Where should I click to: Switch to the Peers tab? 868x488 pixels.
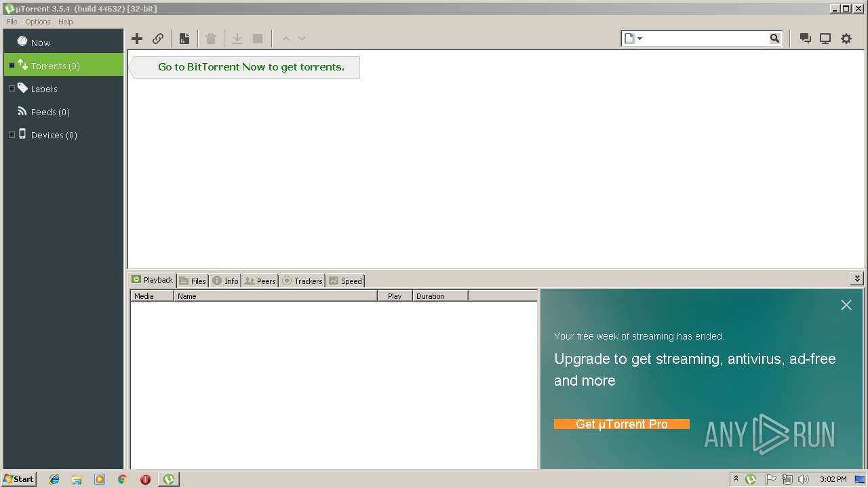click(x=260, y=281)
